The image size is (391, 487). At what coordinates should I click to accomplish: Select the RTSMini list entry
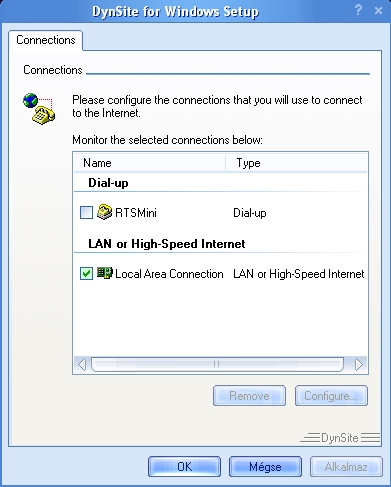pyautogui.click(x=136, y=213)
